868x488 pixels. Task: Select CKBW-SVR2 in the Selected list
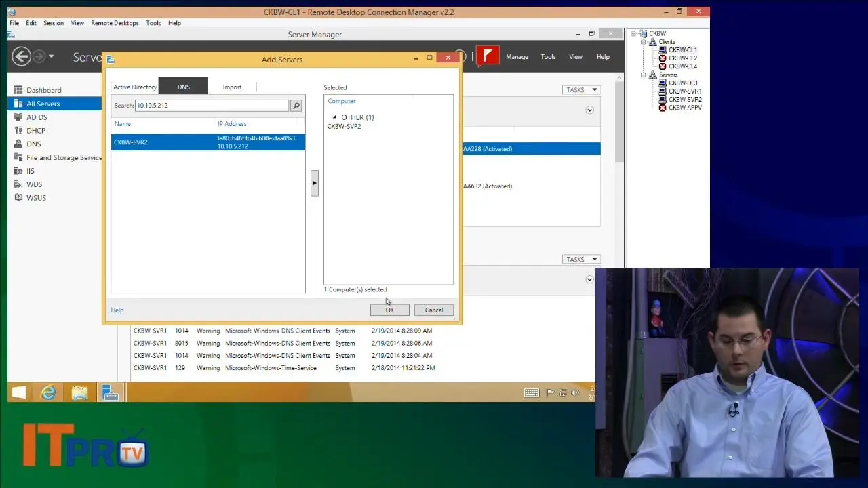point(344,127)
